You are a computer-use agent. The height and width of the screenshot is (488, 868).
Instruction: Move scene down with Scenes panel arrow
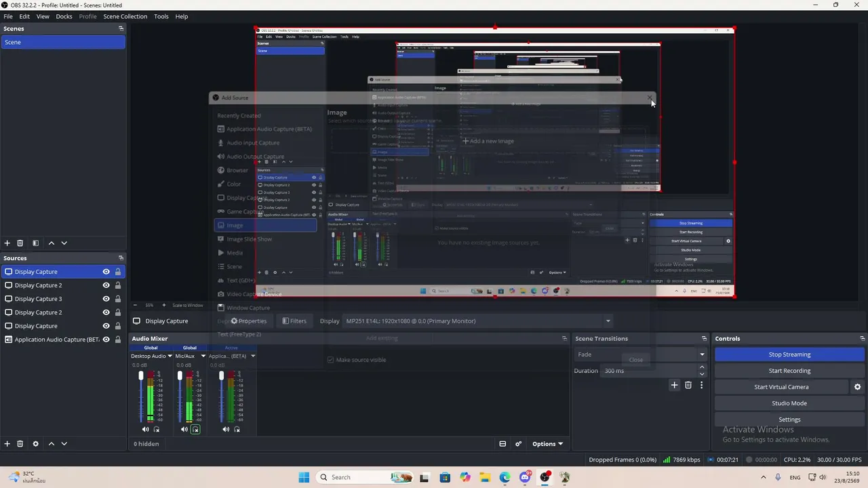[64, 243]
